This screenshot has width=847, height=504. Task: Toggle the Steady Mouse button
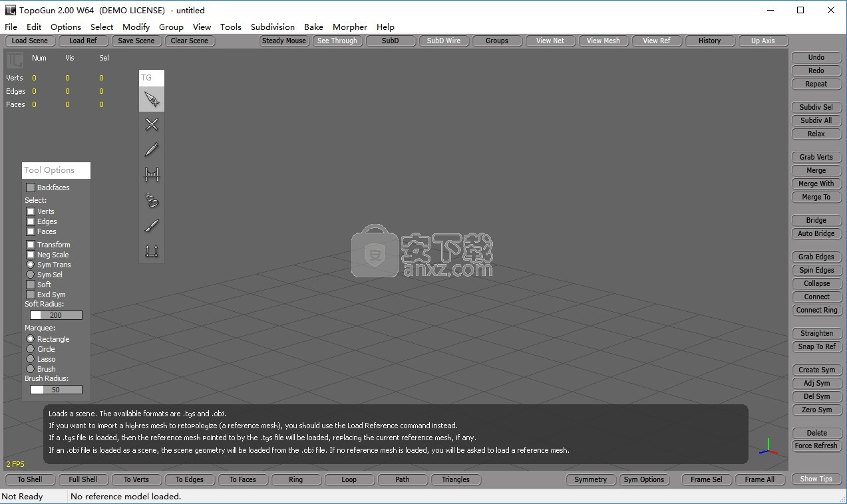[284, 41]
